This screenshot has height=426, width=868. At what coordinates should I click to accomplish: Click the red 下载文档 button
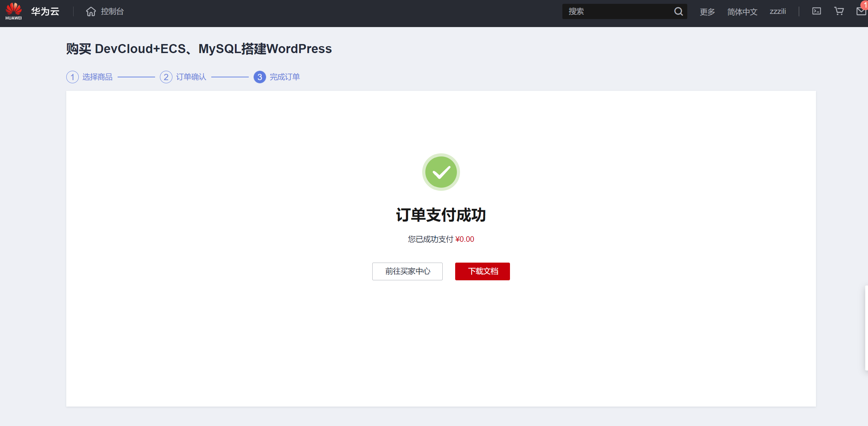(x=482, y=271)
